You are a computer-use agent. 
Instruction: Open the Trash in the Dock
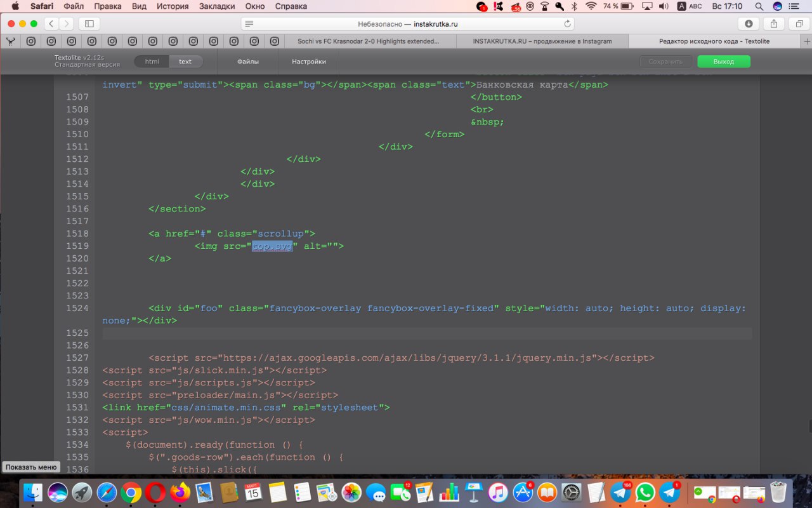[x=778, y=492]
